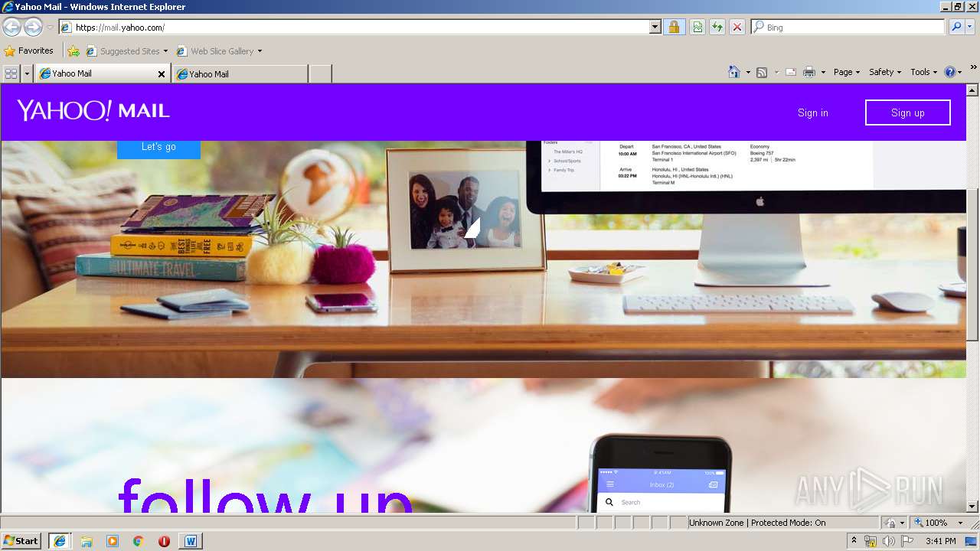
Task: Click the RSS feeds icon
Action: [x=762, y=72]
